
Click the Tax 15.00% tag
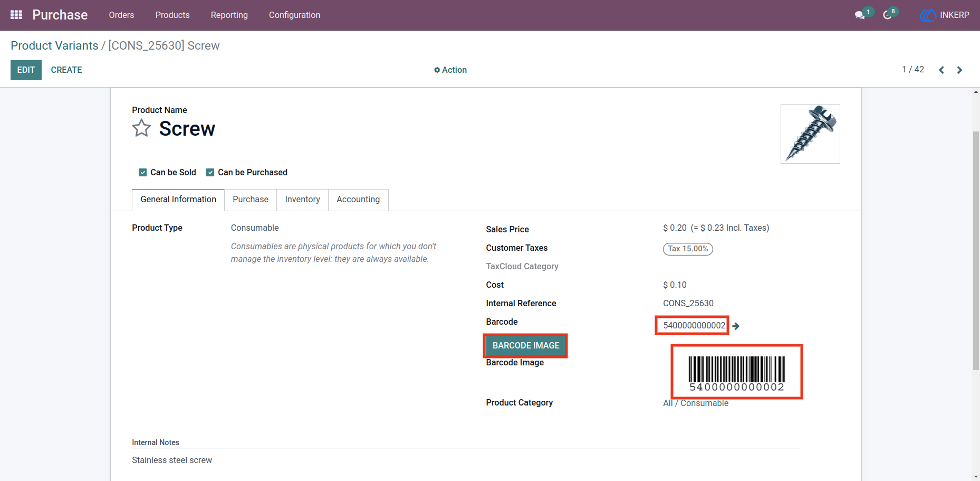click(688, 249)
